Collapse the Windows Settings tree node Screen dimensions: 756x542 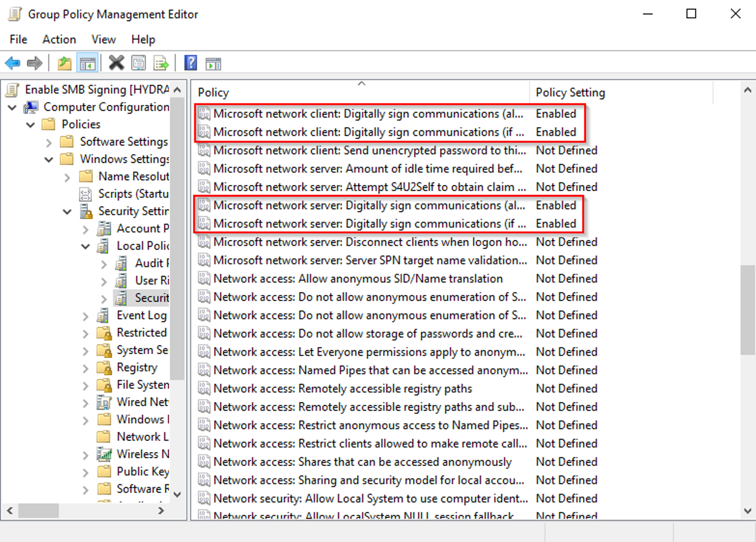click(x=49, y=159)
